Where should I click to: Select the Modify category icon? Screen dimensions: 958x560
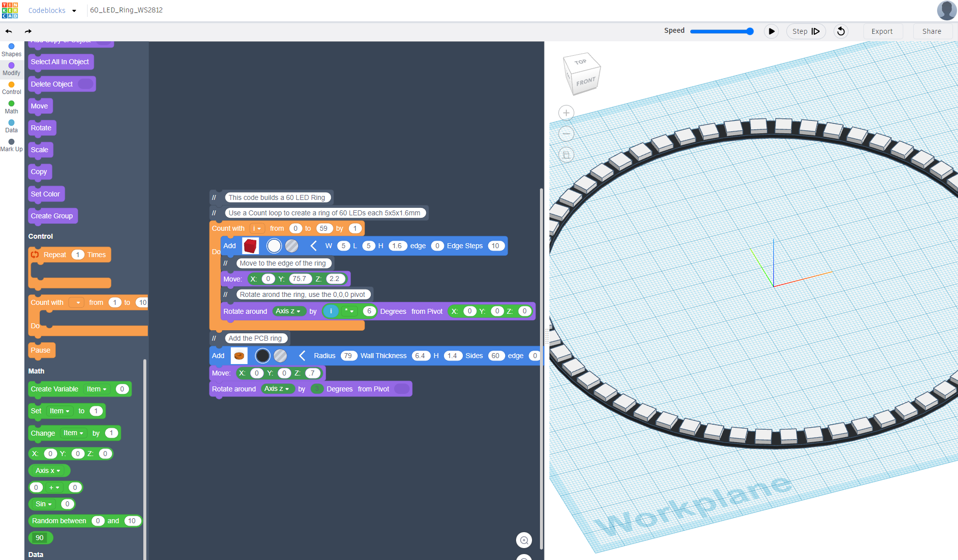click(x=11, y=68)
